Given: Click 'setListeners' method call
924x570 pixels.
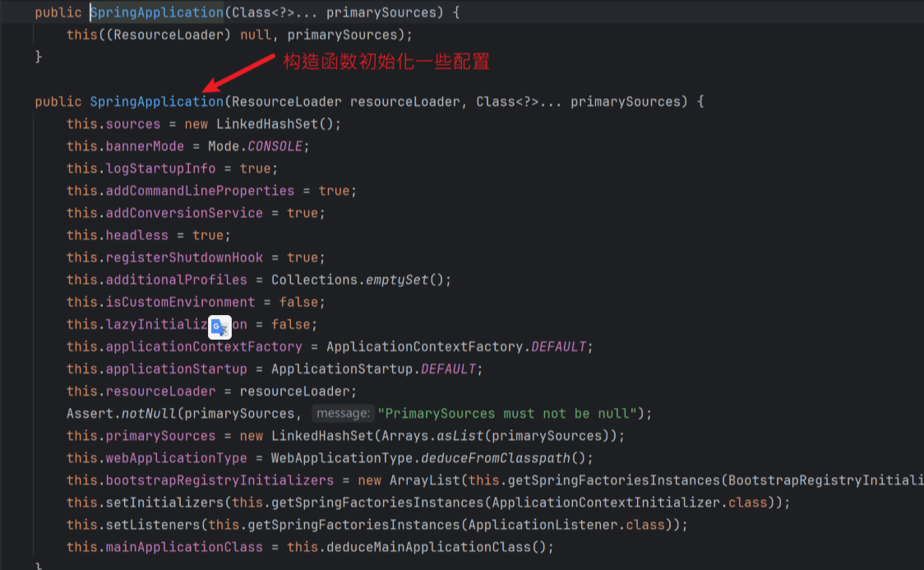Looking at the screenshot, I should [153, 526].
